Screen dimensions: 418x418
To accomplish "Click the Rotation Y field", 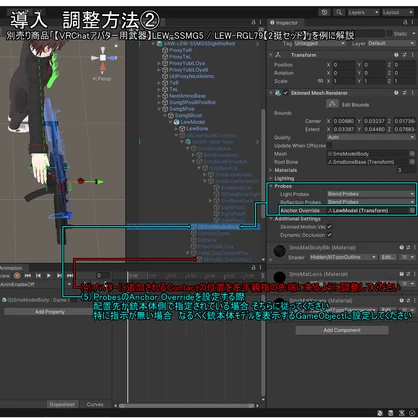I will (374, 73).
